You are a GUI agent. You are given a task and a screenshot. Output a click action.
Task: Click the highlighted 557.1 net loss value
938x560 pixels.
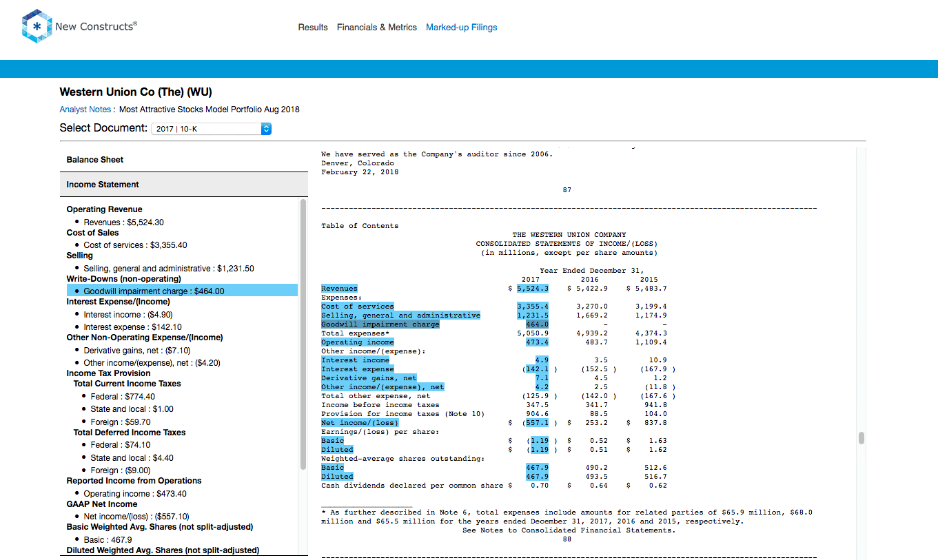[x=537, y=423]
